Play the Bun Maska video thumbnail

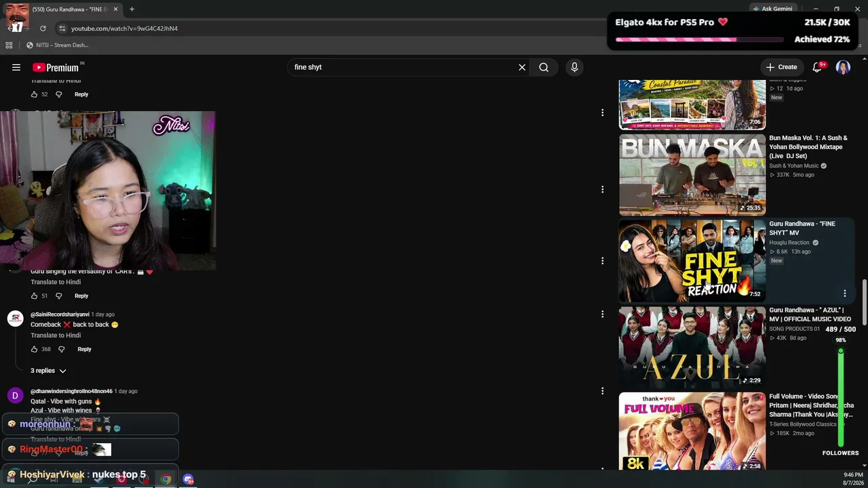692,175
